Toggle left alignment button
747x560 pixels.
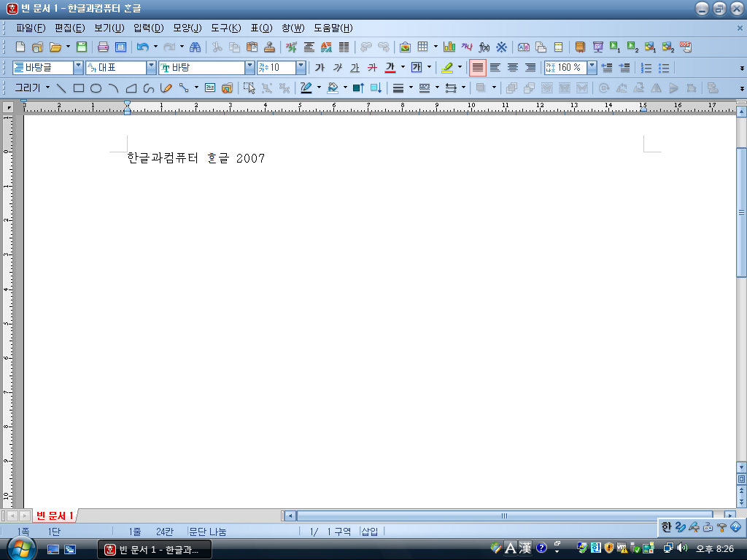(x=495, y=68)
